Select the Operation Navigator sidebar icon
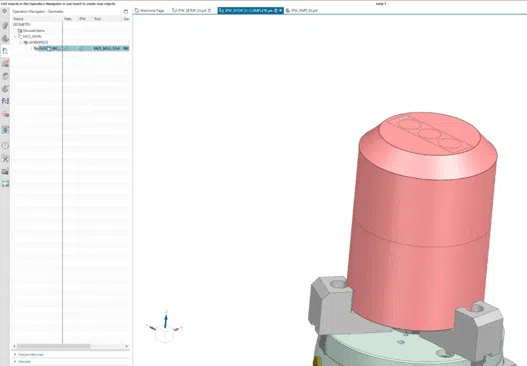527x366 pixels. pos(5,51)
